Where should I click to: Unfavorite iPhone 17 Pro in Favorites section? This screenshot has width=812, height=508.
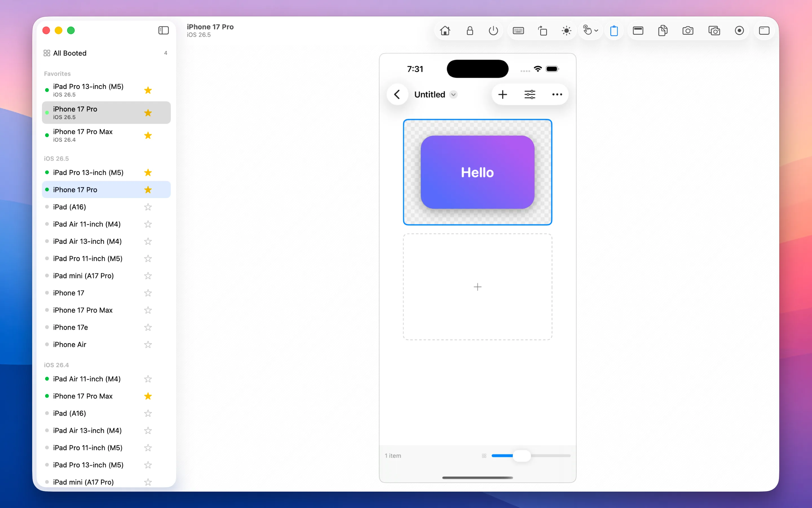click(148, 113)
